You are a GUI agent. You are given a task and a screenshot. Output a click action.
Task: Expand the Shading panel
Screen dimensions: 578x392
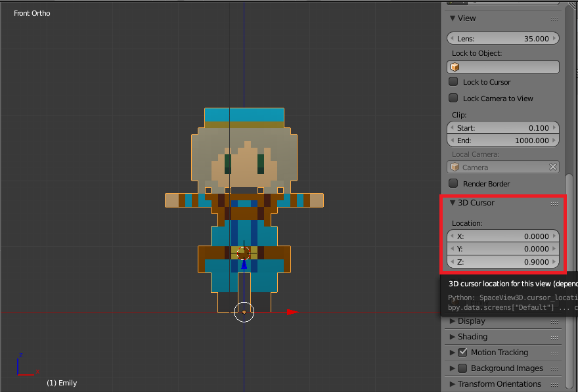[453, 337]
